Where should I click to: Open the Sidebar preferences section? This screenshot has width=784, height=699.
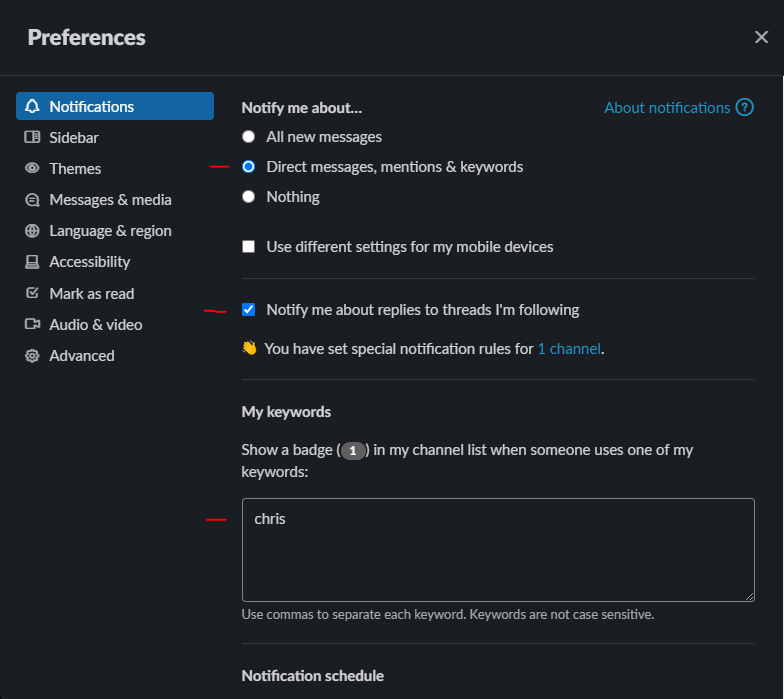(74, 138)
